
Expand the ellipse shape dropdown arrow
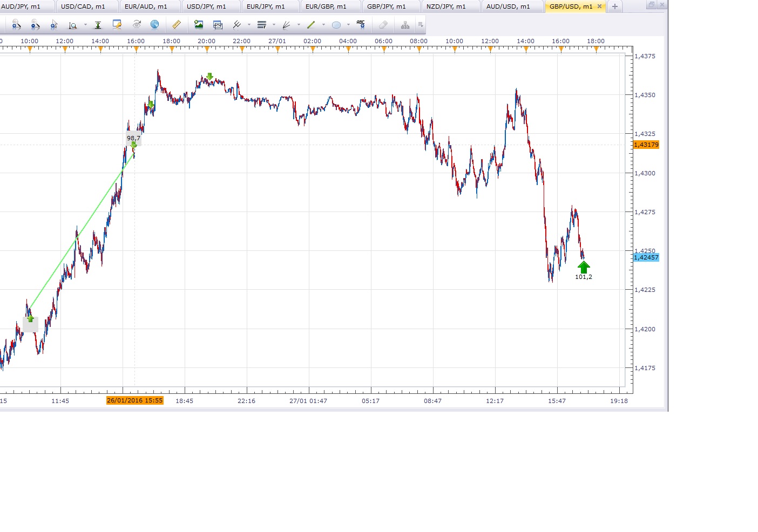[348, 25]
